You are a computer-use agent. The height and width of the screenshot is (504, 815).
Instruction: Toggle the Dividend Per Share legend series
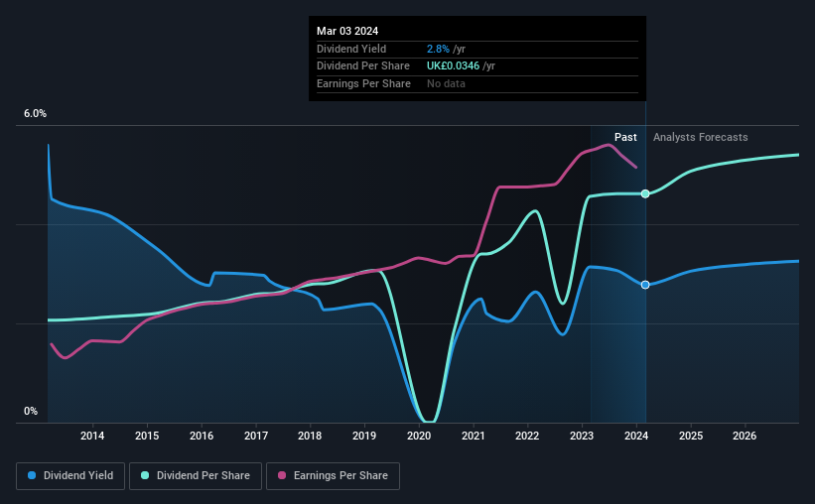click(196, 476)
